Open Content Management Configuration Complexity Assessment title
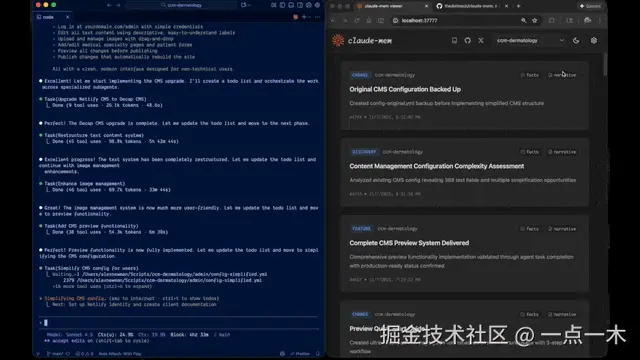Screen dimensions: 640x360 click(x=437, y=166)
